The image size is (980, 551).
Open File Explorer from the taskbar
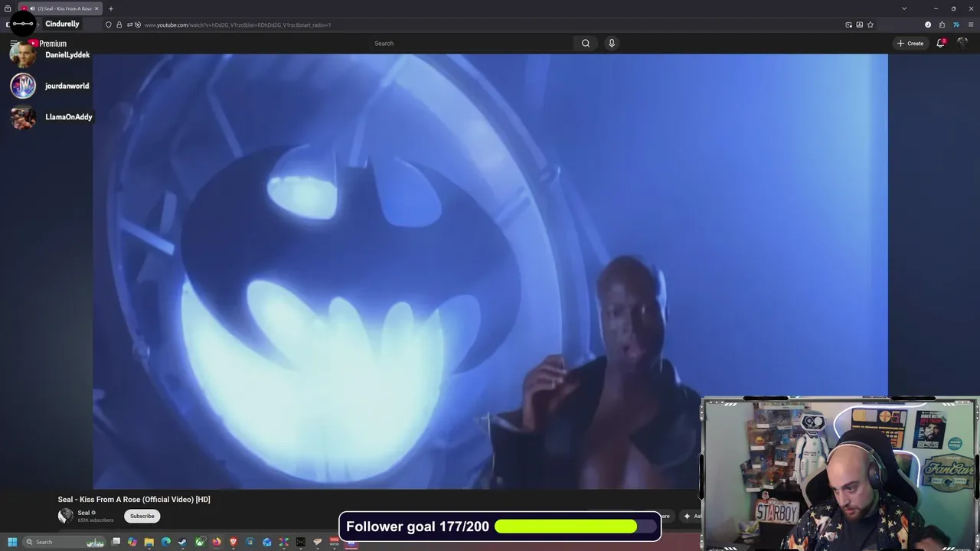pyautogui.click(x=149, y=542)
